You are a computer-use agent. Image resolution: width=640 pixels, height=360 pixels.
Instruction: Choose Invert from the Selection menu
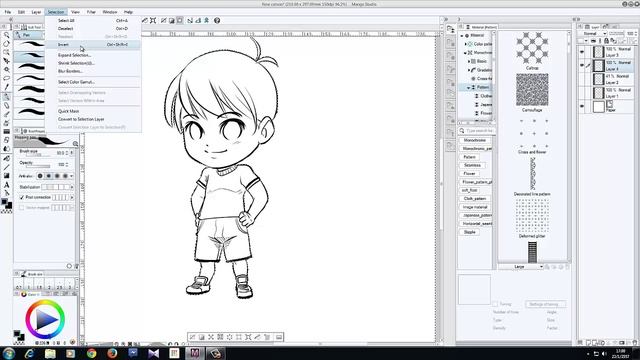click(93, 44)
